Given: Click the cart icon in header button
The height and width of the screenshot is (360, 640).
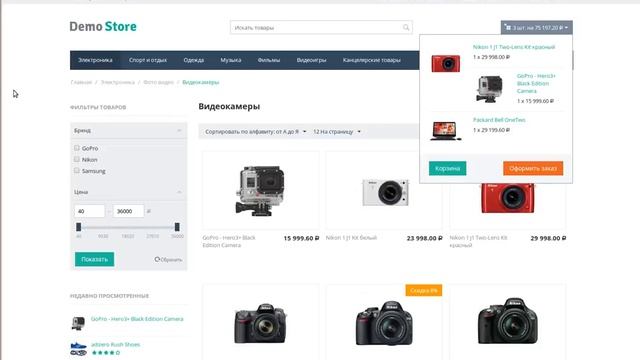Looking at the screenshot, I should point(508,27).
